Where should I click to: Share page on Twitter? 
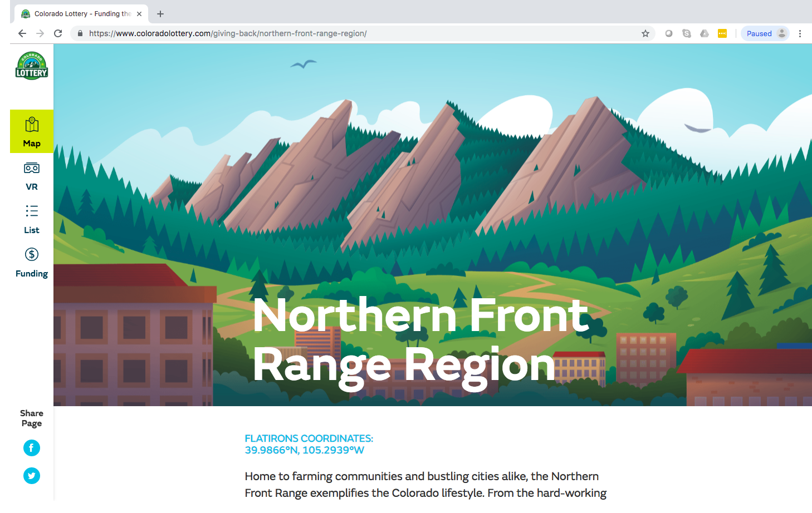click(x=32, y=476)
